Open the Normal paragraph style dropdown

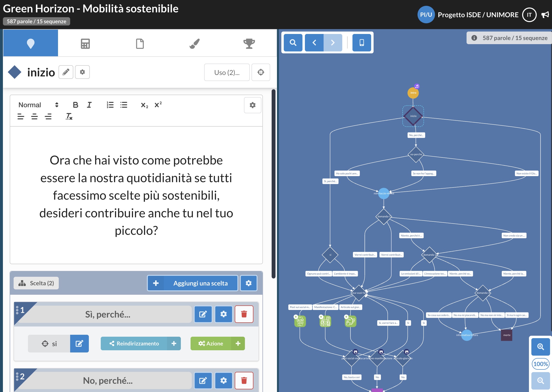pos(38,105)
